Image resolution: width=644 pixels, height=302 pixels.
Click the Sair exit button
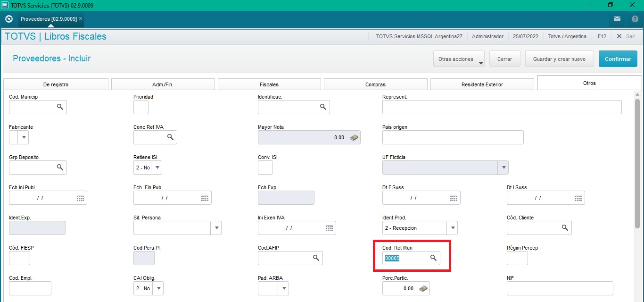tap(626, 36)
